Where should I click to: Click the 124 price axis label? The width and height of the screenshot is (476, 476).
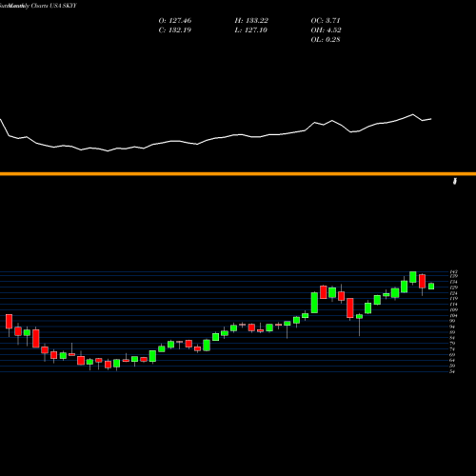(453, 293)
